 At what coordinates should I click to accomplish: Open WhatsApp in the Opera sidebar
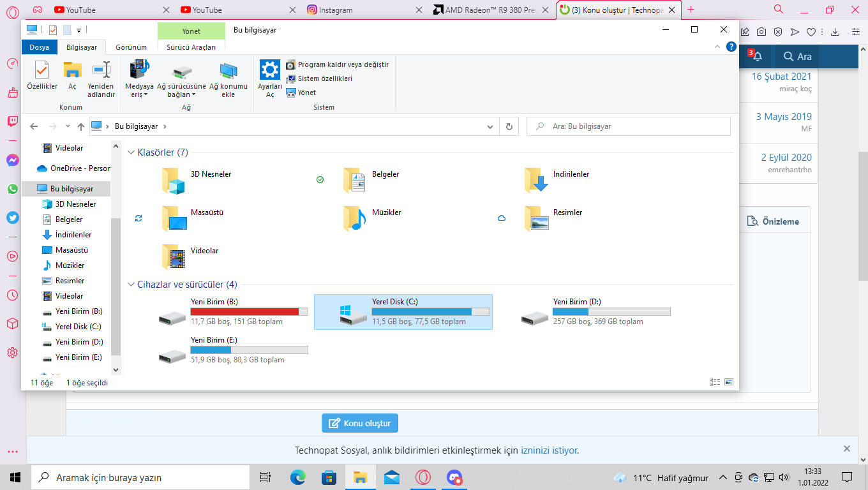13,189
